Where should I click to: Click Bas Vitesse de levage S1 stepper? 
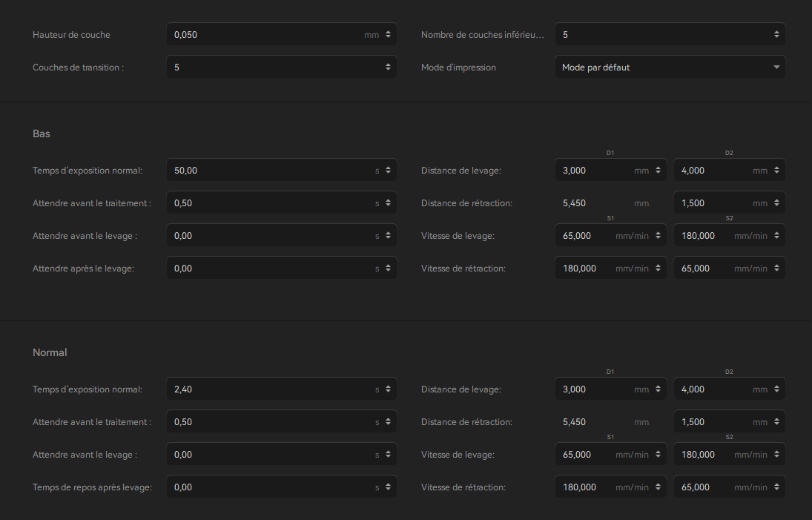(658, 236)
